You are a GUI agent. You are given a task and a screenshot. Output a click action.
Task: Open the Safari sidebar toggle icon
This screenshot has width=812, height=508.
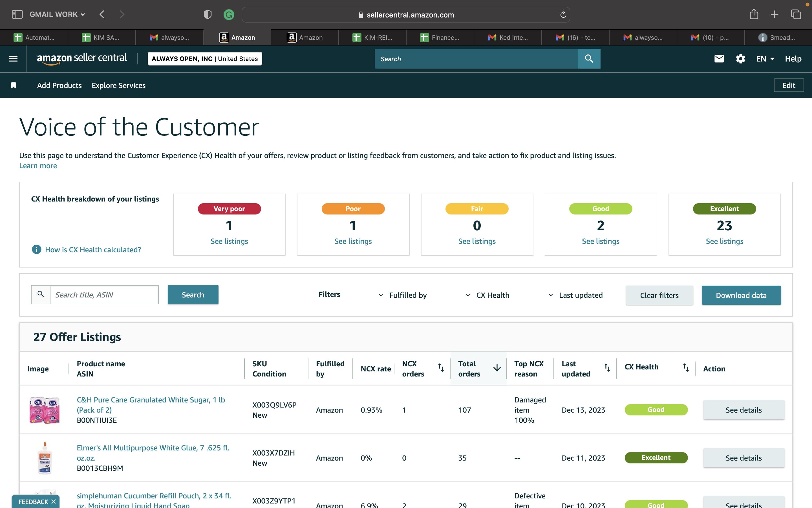(17, 14)
